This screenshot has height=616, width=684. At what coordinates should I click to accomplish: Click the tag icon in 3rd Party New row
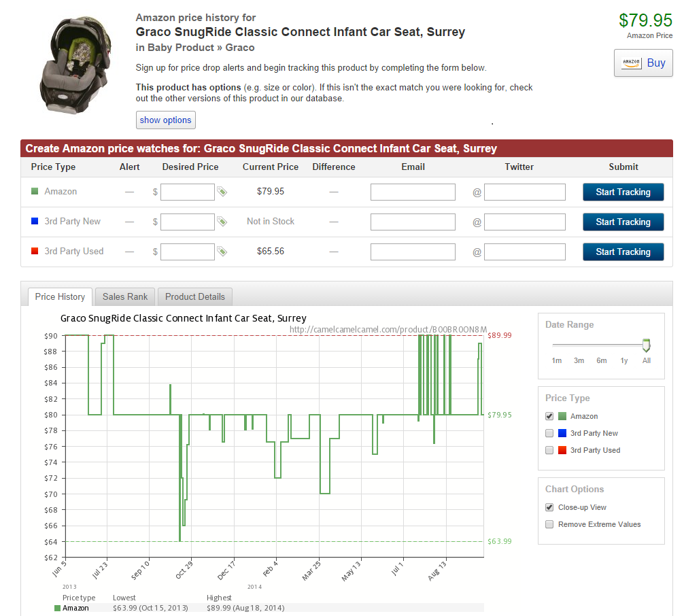click(222, 222)
